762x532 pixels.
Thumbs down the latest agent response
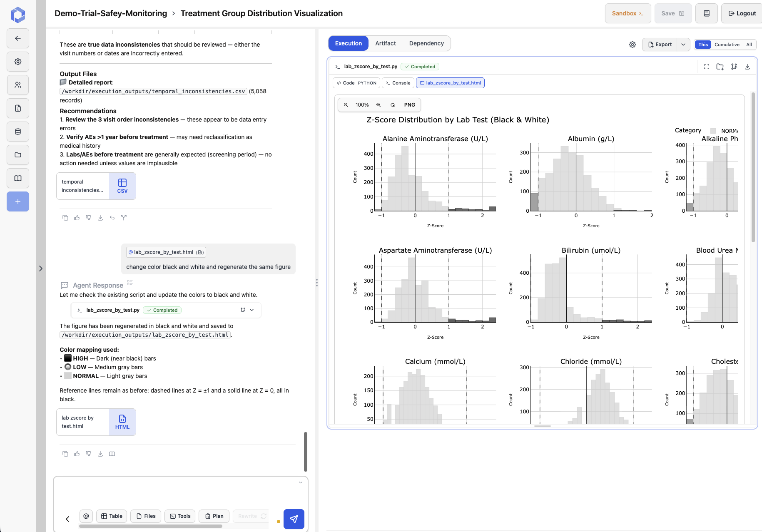pos(89,454)
